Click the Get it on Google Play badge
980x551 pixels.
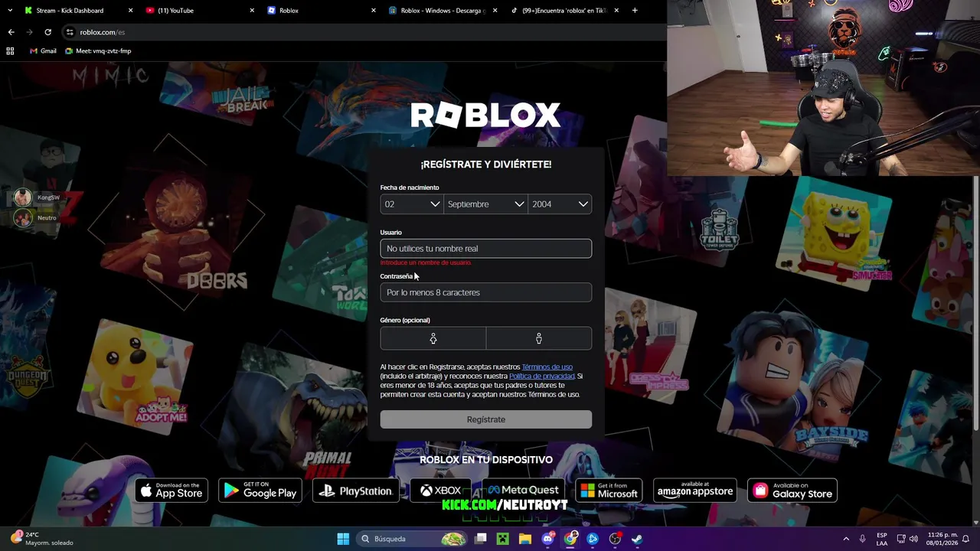(x=260, y=491)
